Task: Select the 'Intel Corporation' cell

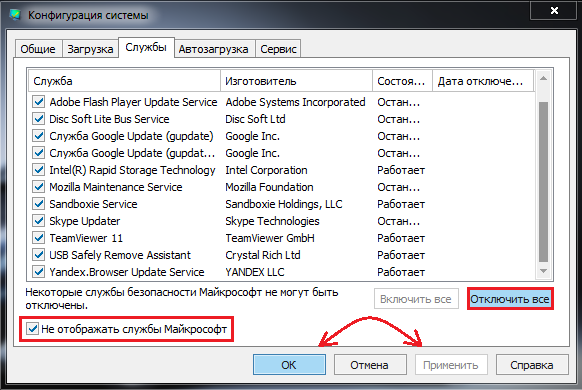Action: (266, 170)
